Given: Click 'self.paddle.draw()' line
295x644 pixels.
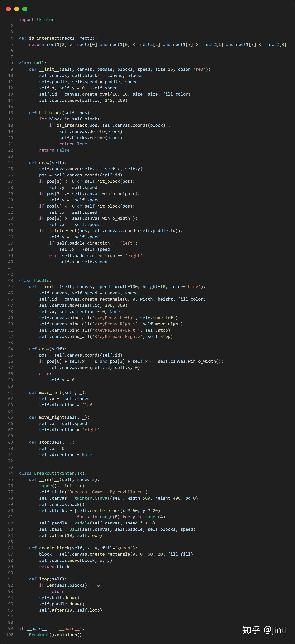Looking at the screenshot, I should point(62,604).
